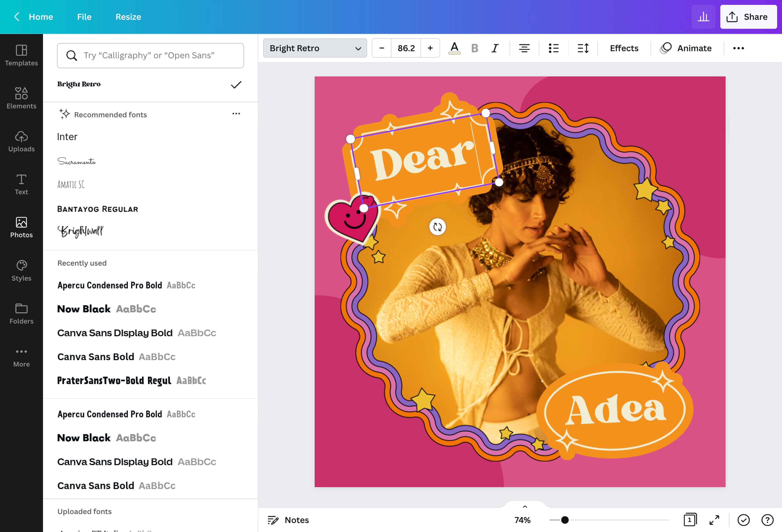This screenshot has width=782, height=532.
Task: Open line spacing settings
Action: click(583, 48)
